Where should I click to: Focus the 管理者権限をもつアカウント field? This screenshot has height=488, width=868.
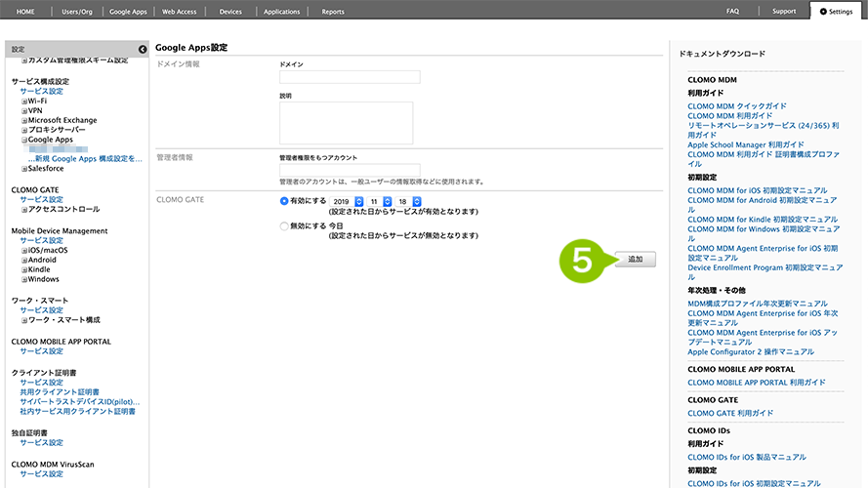point(350,170)
